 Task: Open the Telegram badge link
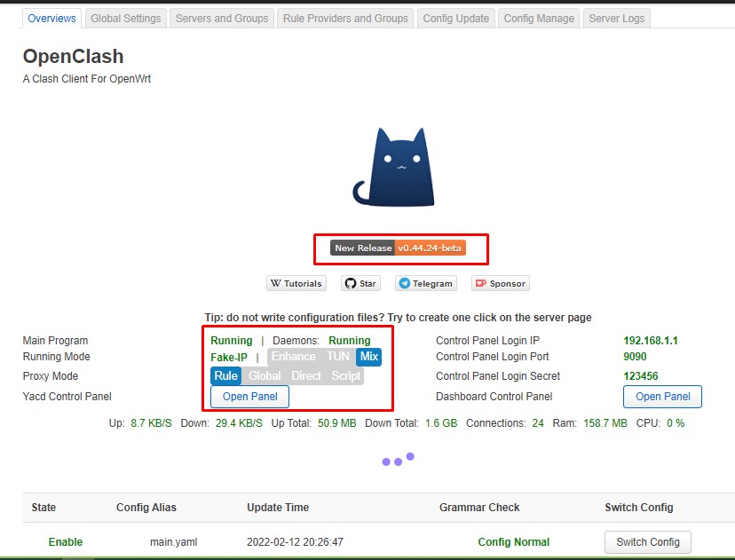click(x=425, y=283)
